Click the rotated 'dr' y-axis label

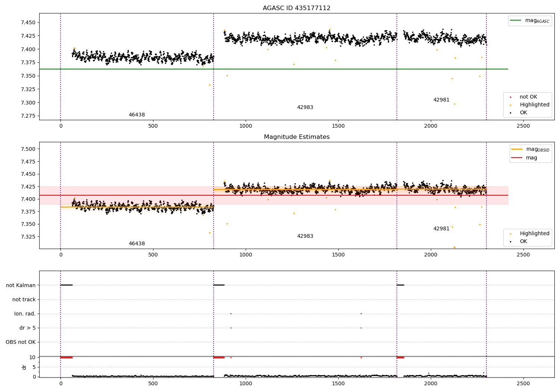point(24,367)
